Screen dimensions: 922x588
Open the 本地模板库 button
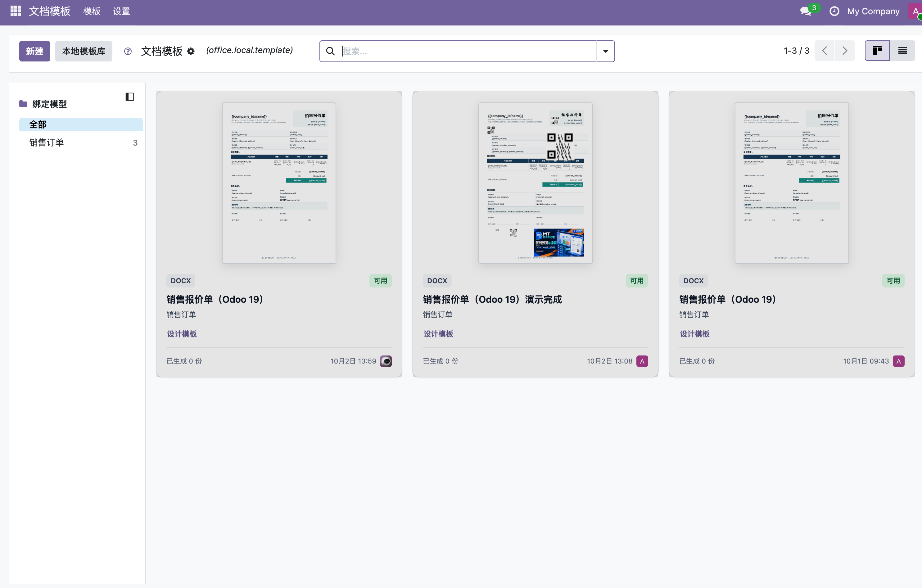click(84, 51)
